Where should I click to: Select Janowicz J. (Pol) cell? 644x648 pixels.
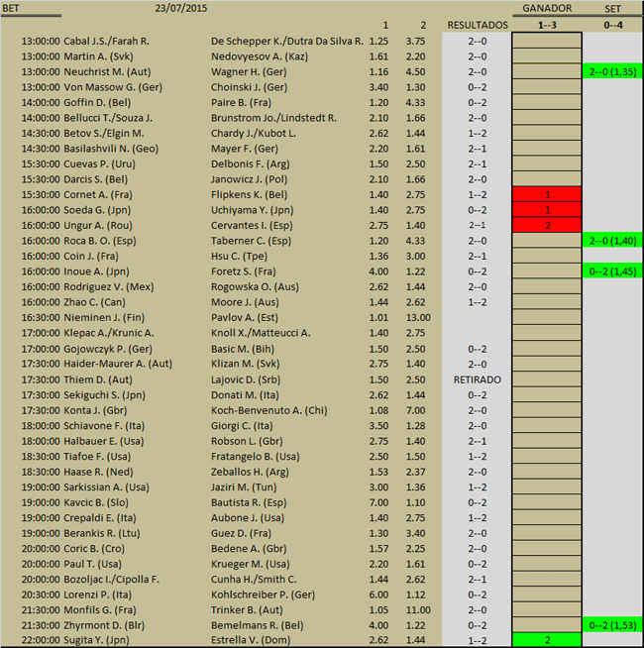250,179
